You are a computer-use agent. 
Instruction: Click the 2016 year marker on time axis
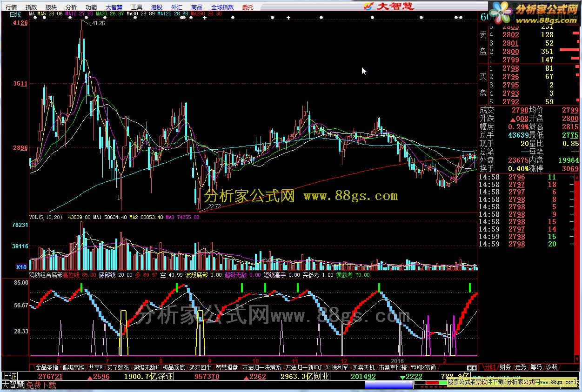pos(397,361)
